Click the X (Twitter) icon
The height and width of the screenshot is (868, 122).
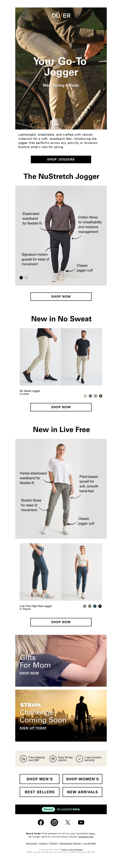point(68,822)
